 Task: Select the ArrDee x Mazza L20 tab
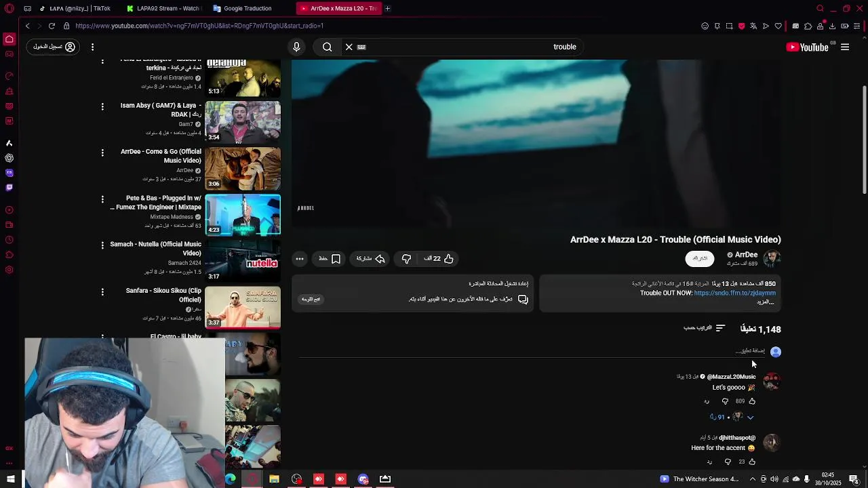[x=338, y=8]
